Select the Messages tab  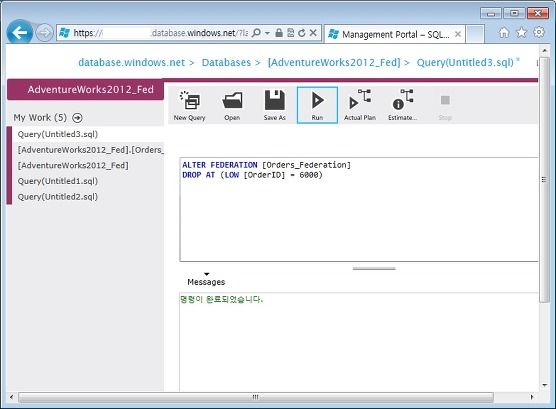[206, 282]
